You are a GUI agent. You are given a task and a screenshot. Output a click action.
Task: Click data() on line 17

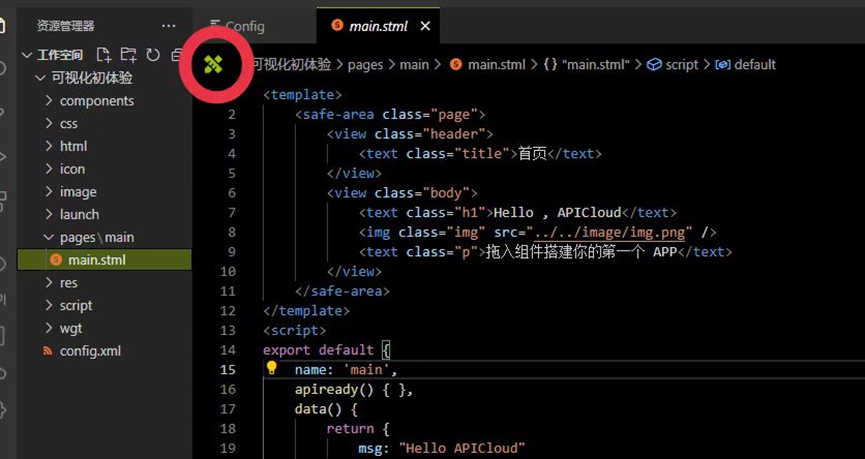318,409
